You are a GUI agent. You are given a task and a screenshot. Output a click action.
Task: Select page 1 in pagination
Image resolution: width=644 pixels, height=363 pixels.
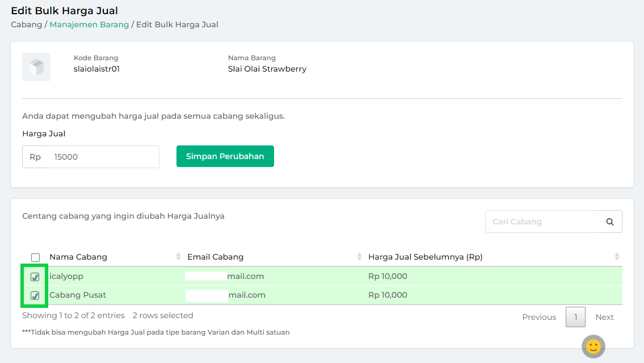tap(575, 317)
